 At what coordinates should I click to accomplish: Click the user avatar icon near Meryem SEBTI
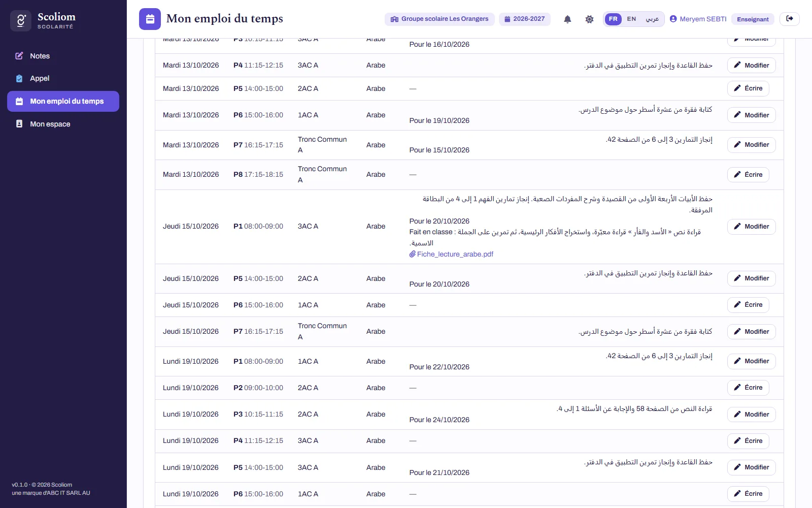click(x=673, y=19)
